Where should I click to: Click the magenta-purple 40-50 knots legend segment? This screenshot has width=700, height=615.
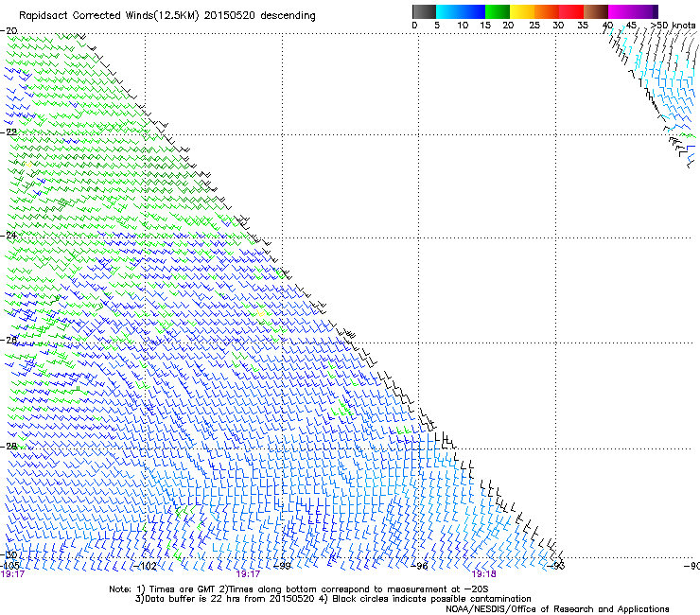pos(633,11)
